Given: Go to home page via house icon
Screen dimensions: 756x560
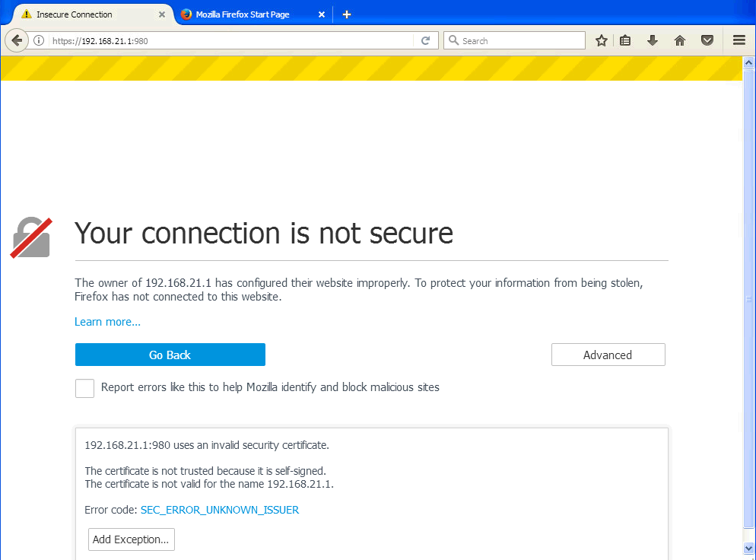Looking at the screenshot, I should tap(680, 41).
